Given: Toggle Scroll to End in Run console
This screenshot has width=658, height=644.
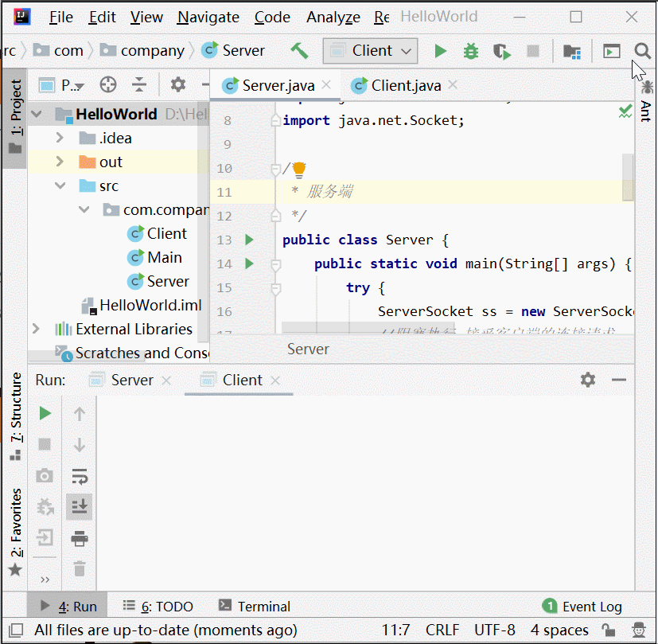Looking at the screenshot, I should click(x=80, y=507).
